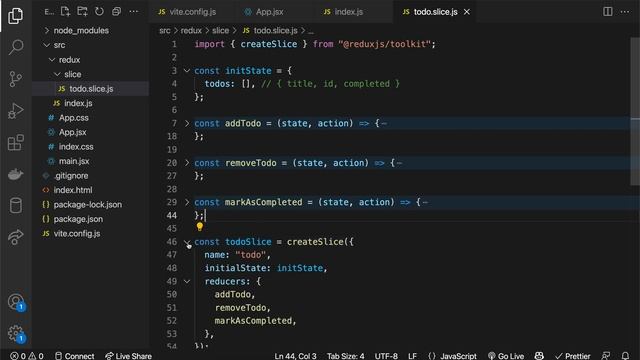The image size is (640, 360).
Task: Start Live Share from status bar
Action: pos(128,356)
